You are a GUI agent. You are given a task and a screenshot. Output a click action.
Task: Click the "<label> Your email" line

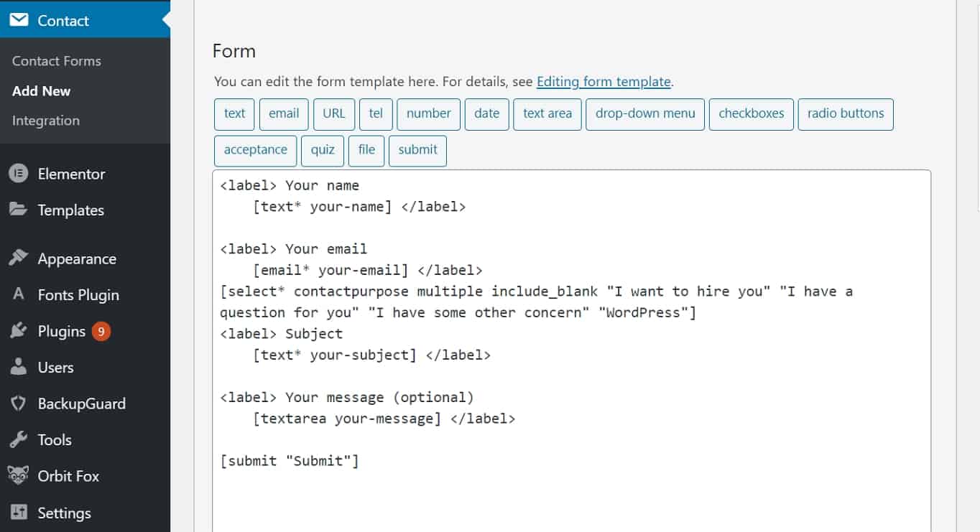(294, 249)
